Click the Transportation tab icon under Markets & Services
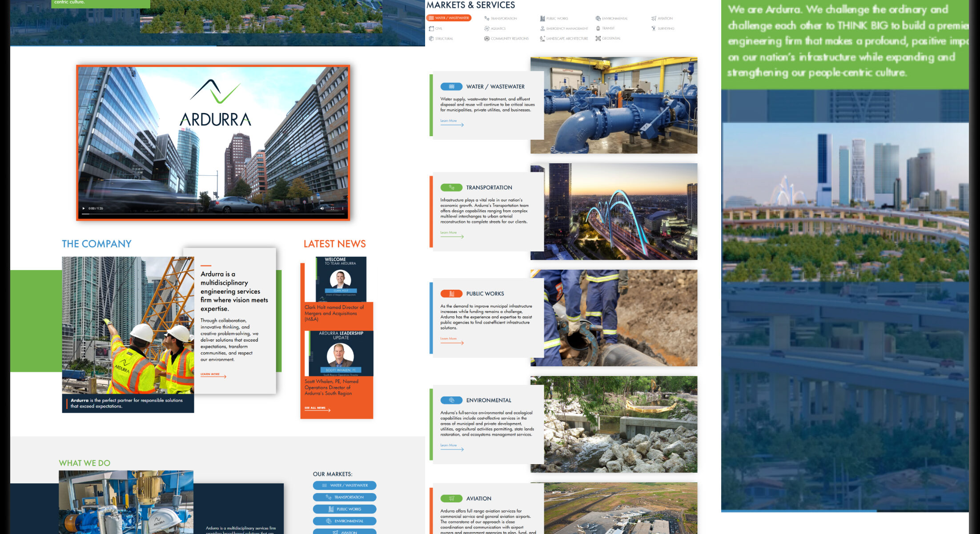Screen dimensions: 980x534 (x=487, y=18)
